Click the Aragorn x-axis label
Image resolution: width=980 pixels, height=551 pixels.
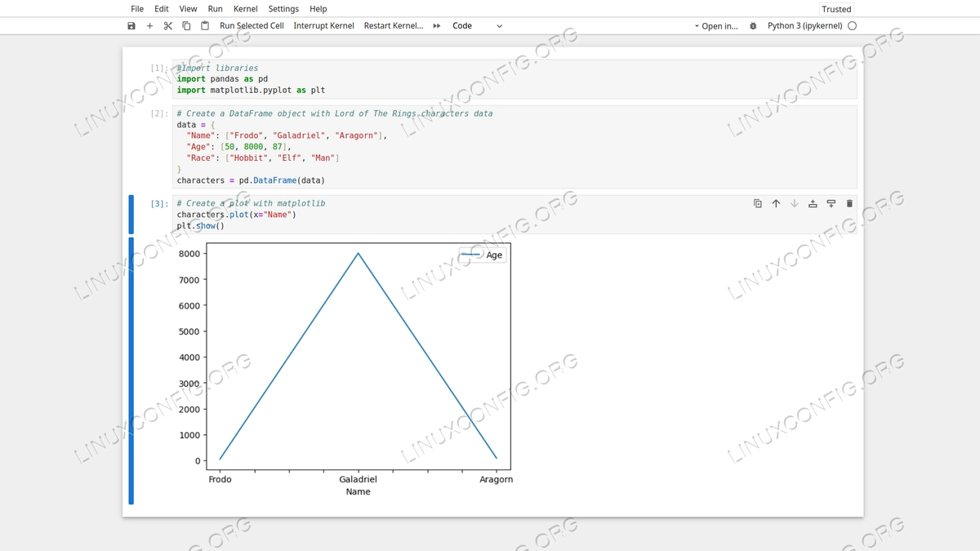(496, 480)
